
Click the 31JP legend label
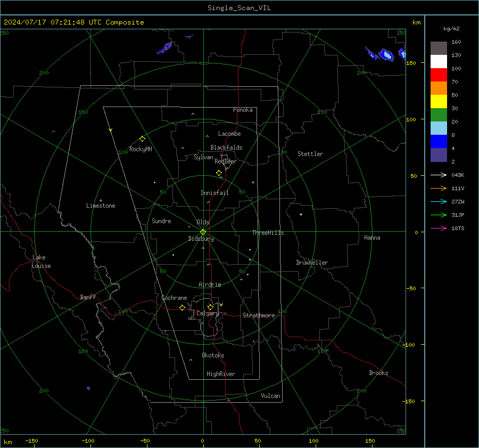tap(458, 215)
